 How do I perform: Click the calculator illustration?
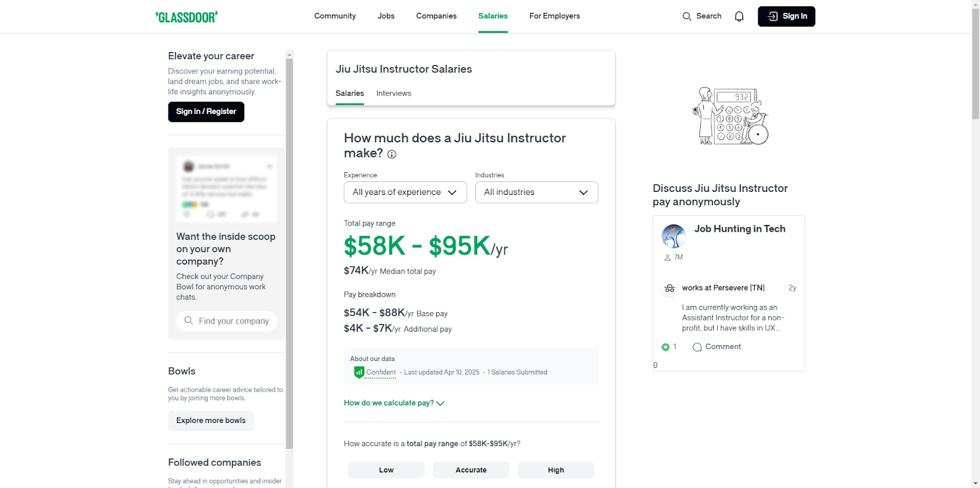click(x=730, y=116)
